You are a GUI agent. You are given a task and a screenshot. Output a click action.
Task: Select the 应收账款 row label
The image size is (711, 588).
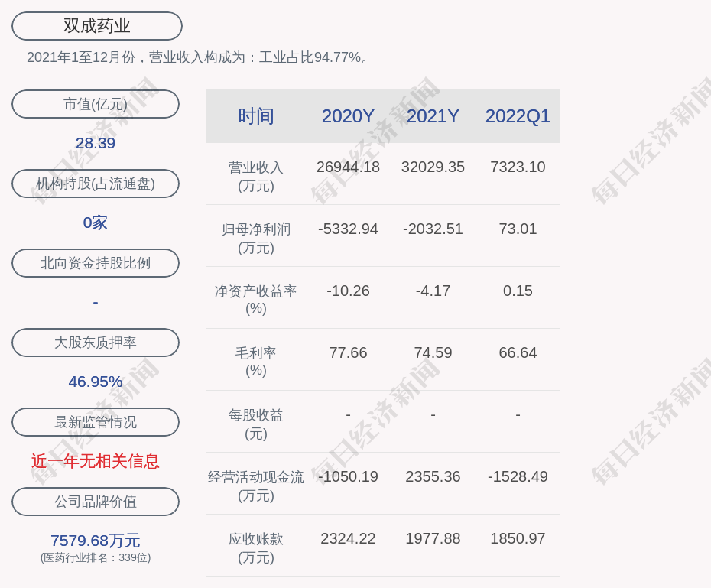coord(256,548)
